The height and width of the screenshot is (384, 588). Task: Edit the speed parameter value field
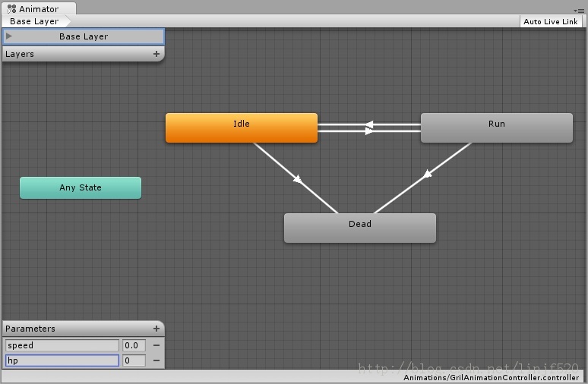click(x=134, y=345)
